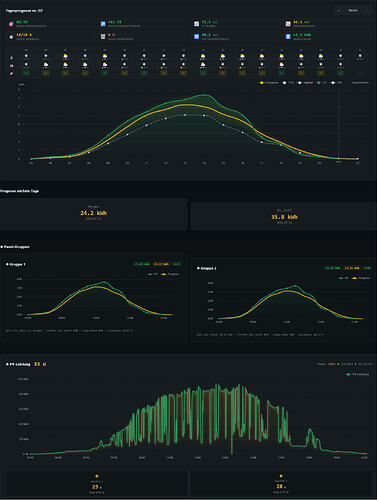Click the sun icon above the '28 W' group value

[x=281, y=476]
